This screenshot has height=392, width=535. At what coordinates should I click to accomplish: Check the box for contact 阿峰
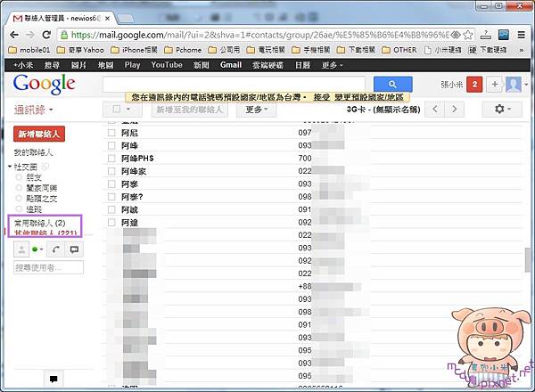tap(111, 145)
